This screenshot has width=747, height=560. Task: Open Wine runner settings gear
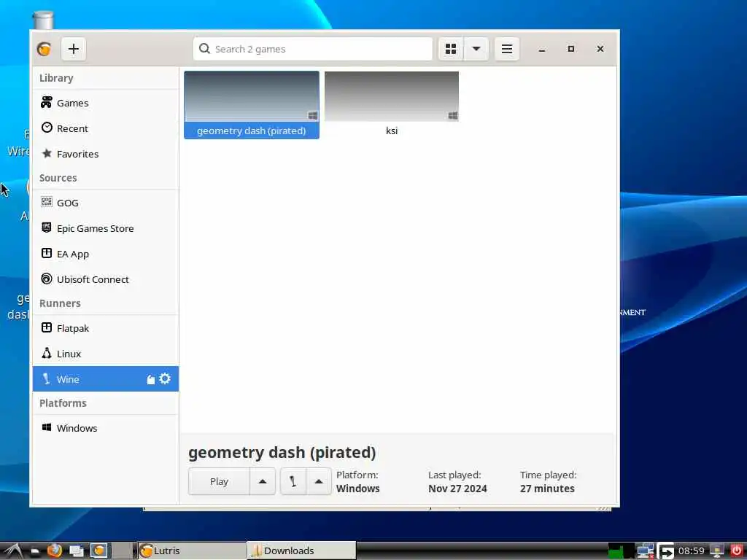tap(165, 378)
